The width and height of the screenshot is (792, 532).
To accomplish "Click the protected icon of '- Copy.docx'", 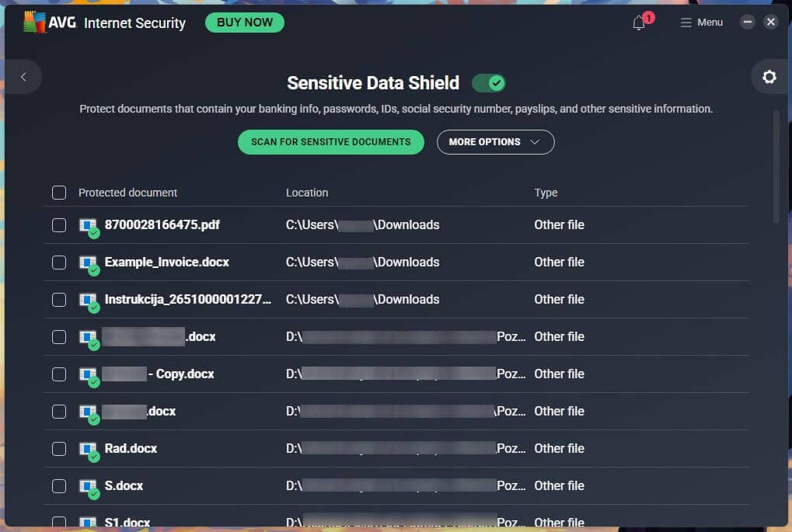I will pos(89,377).
